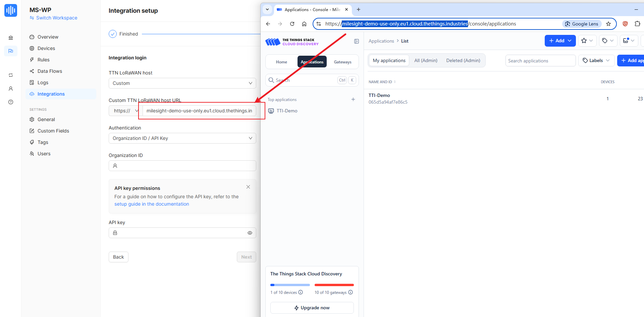Click the MS-WP app logo icon
The width and height of the screenshot is (644, 317).
(11, 10)
